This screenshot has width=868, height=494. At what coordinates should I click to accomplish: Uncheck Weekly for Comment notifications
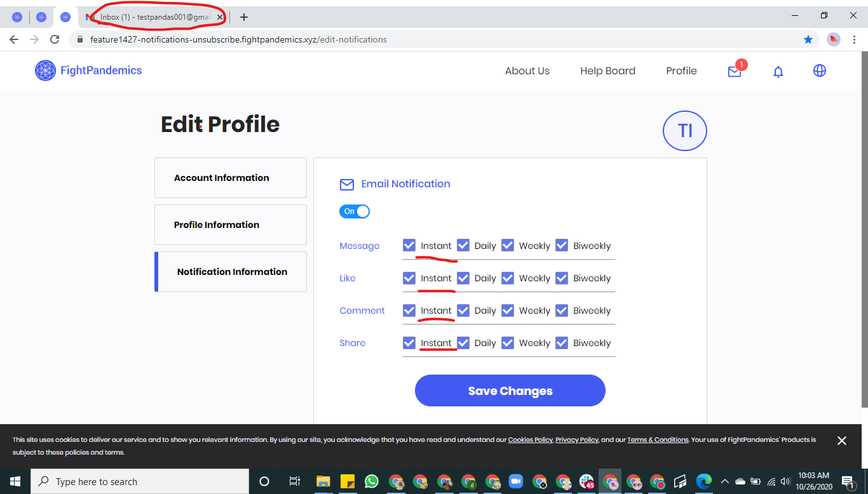(508, 310)
